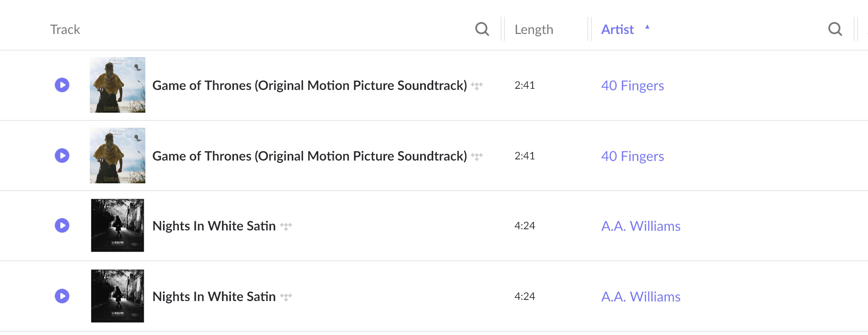Play the first Game of Thrones track

click(x=62, y=85)
